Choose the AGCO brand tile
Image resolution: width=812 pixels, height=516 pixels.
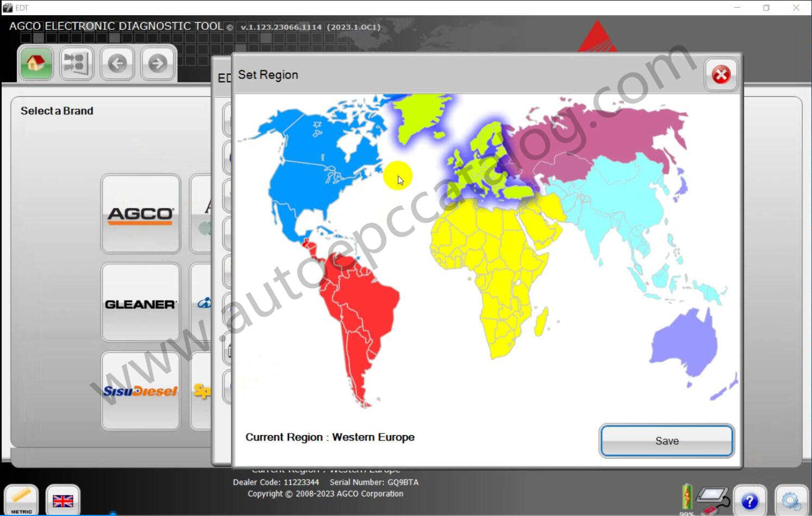click(x=141, y=214)
